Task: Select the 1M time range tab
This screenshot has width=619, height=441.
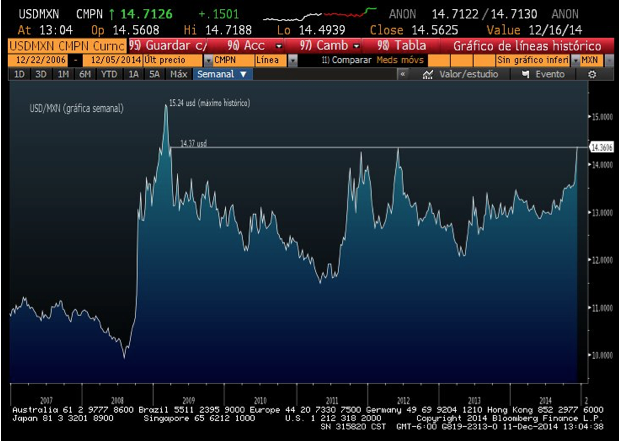Action: click(x=63, y=74)
